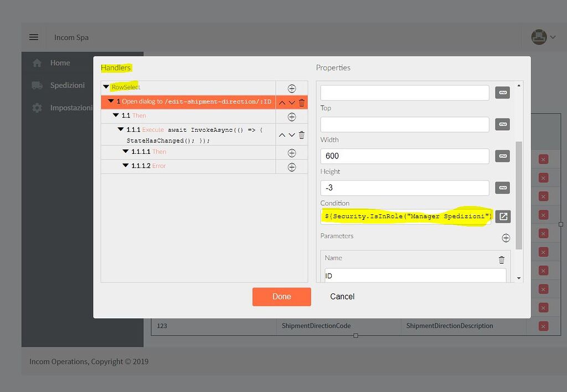Add a new handler under RowSelect

292,87
